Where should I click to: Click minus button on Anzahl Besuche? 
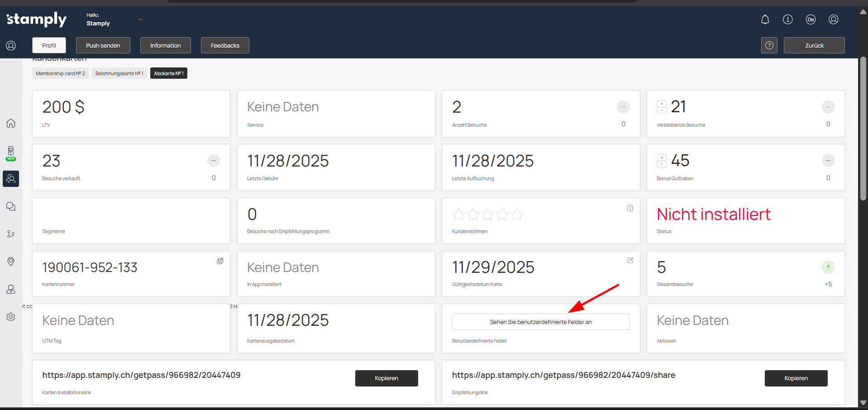click(x=623, y=107)
